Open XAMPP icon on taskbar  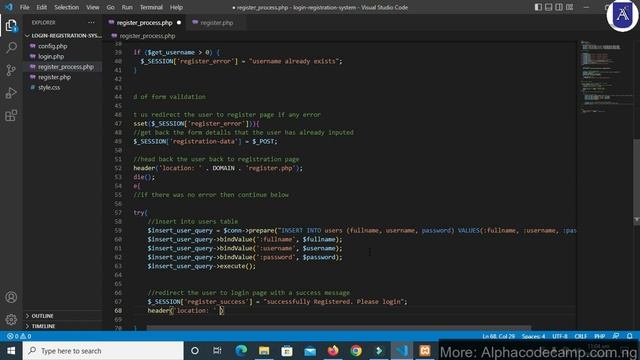point(425,351)
